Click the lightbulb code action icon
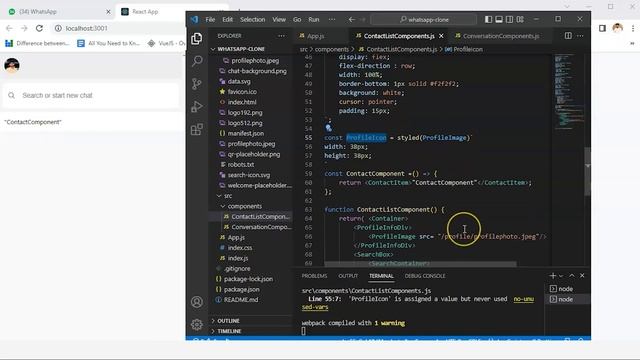This screenshot has height=360, width=640. (329, 128)
